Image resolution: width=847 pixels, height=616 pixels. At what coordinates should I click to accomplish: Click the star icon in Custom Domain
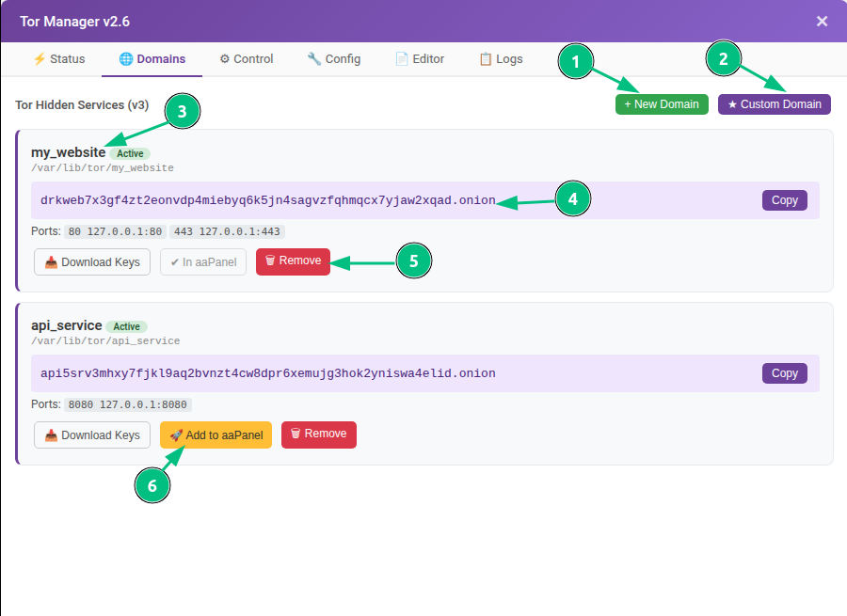[732, 104]
